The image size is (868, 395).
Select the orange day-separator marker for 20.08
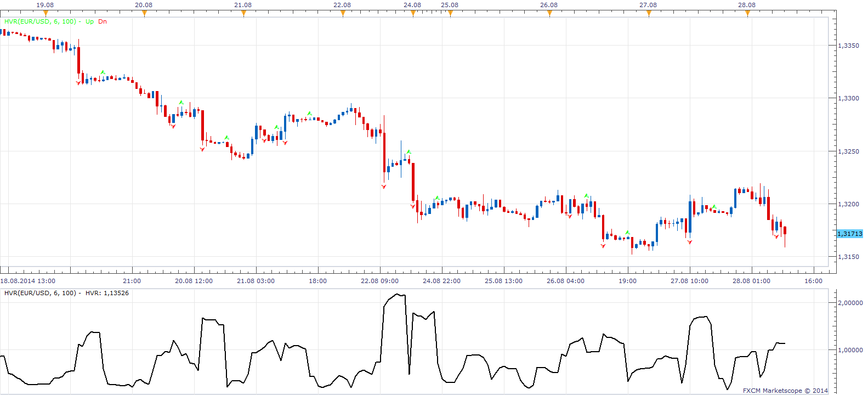tap(144, 14)
